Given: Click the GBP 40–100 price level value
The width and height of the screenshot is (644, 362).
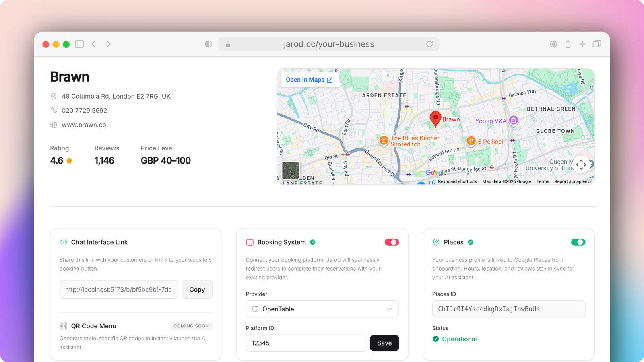Looking at the screenshot, I should point(166,161).
